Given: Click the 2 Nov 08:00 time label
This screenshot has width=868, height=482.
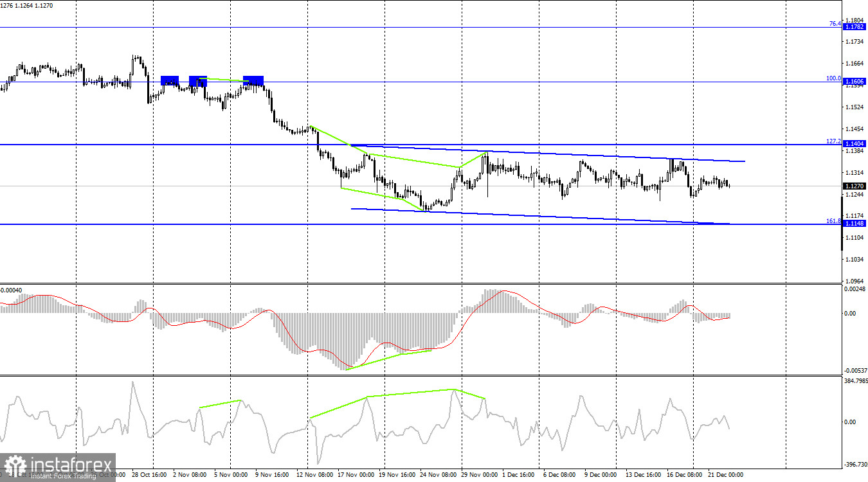Looking at the screenshot, I should tap(190, 475).
